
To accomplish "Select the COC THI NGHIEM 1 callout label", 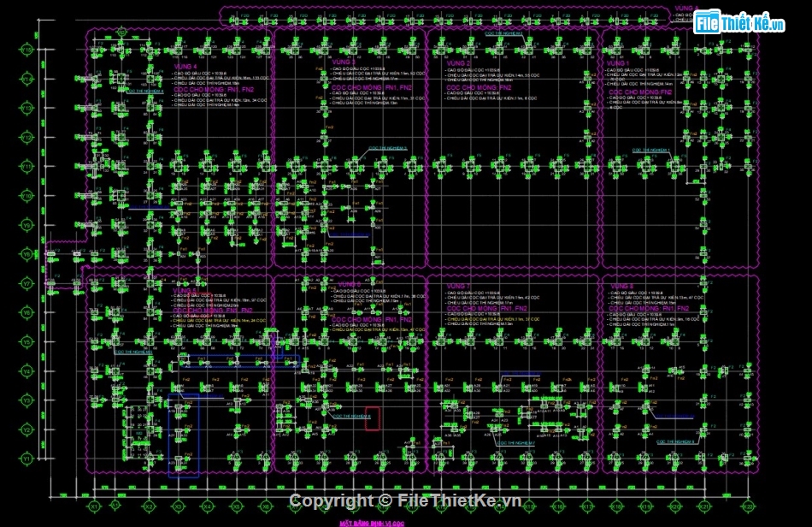I will click(x=651, y=150).
